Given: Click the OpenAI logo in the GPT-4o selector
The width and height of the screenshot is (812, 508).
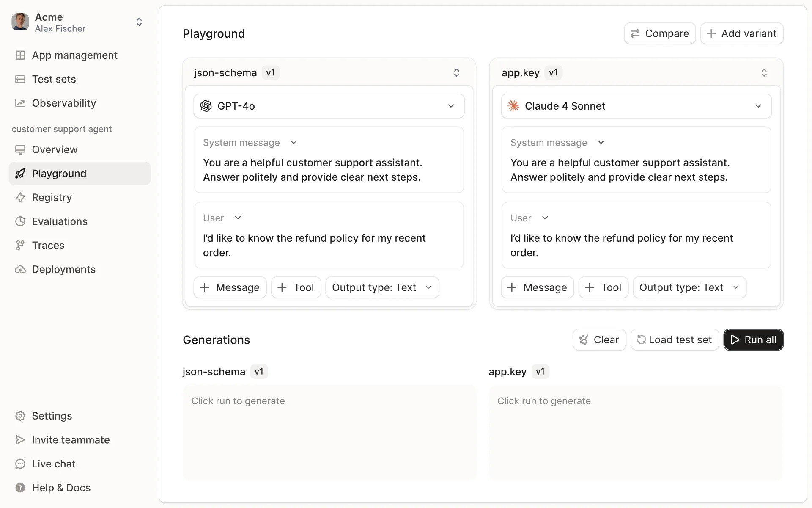Looking at the screenshot, I should pos(206,106).
